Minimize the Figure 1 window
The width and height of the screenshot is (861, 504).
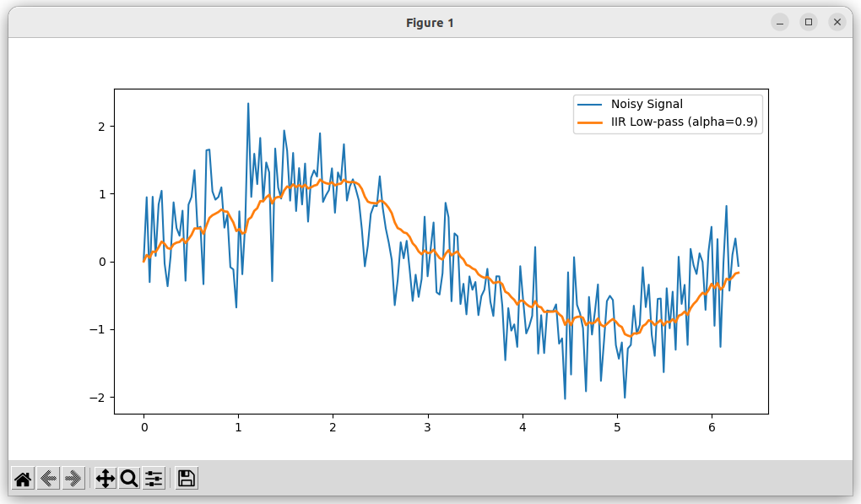point(780,23)
